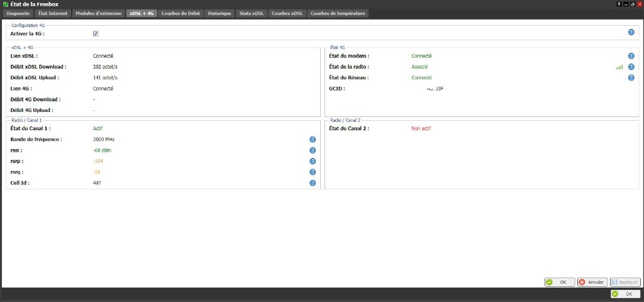The width and height of the screenshot is (644, 302).
Task: Uncheck the Activer la 4G checkbox
Action: 96,33
